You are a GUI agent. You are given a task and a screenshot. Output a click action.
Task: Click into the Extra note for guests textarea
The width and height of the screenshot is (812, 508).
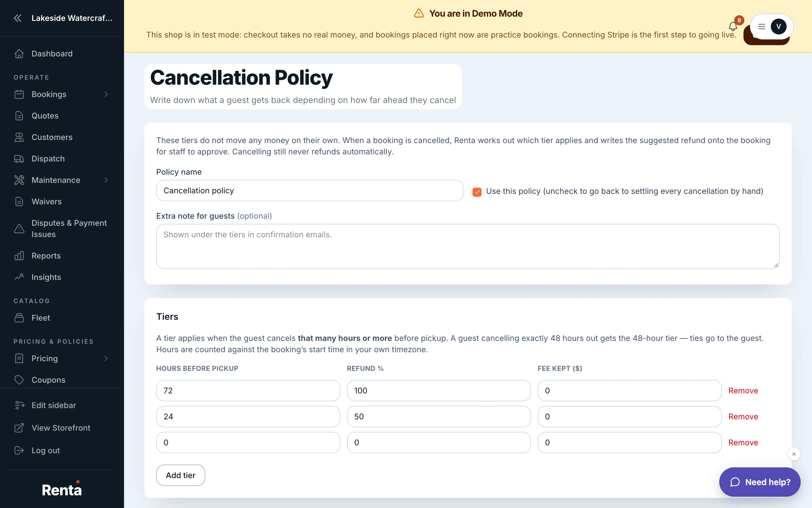point(468,246)
